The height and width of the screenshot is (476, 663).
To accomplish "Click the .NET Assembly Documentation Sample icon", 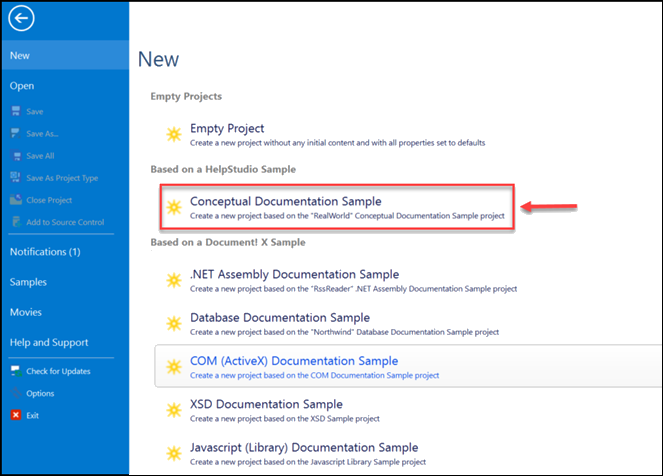I will 173,280.
